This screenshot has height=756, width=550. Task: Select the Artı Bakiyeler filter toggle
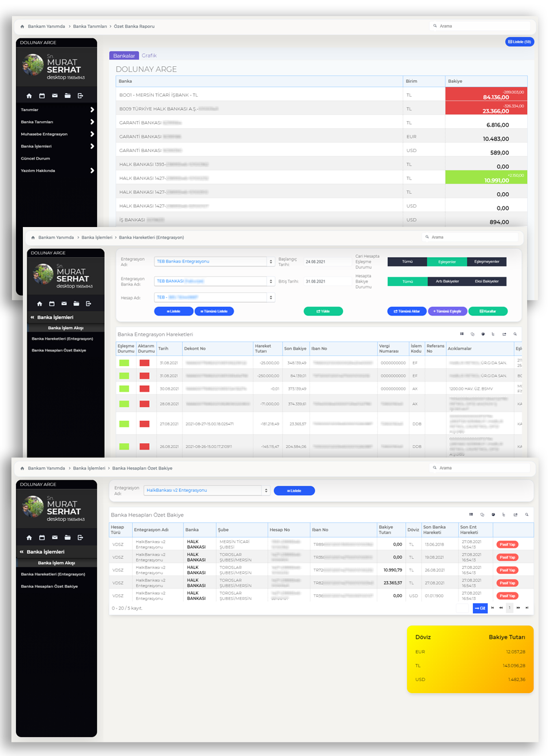coord(447,281)
